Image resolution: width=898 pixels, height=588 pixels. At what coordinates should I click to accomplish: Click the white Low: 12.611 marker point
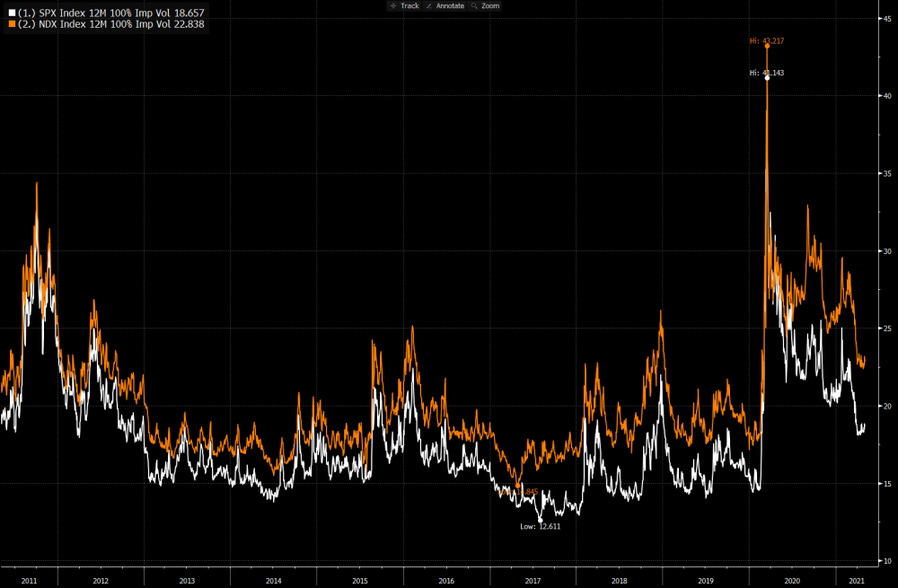point(540,520)
